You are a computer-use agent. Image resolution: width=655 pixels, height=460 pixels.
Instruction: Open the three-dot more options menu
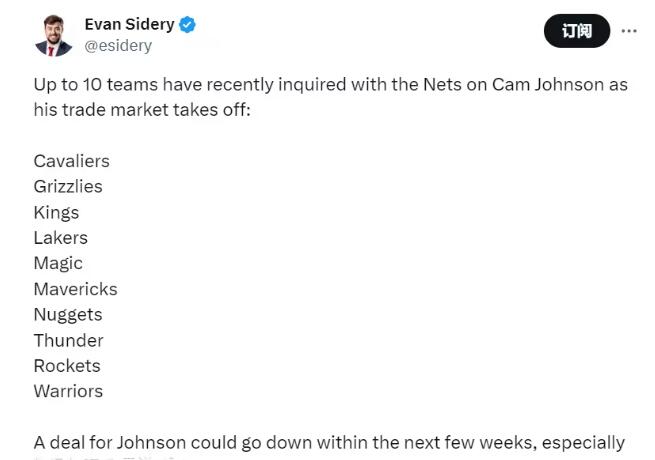coord(629,31)
